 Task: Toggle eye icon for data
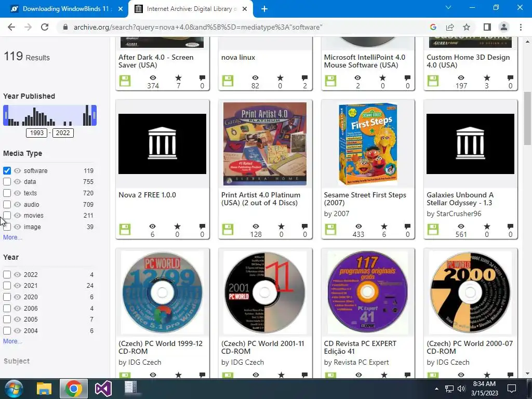click(17, 181)
